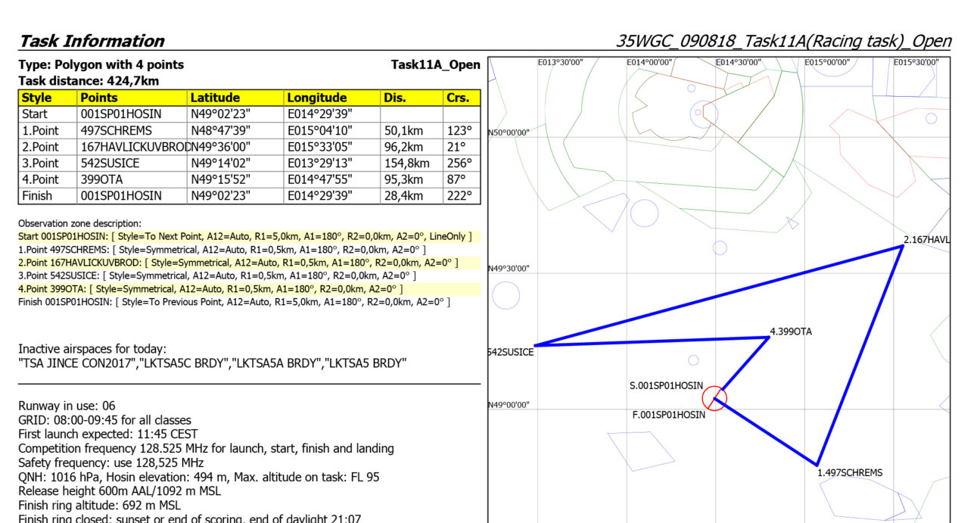
Task: Click the Task Information heading
Action: click(92, 41)
